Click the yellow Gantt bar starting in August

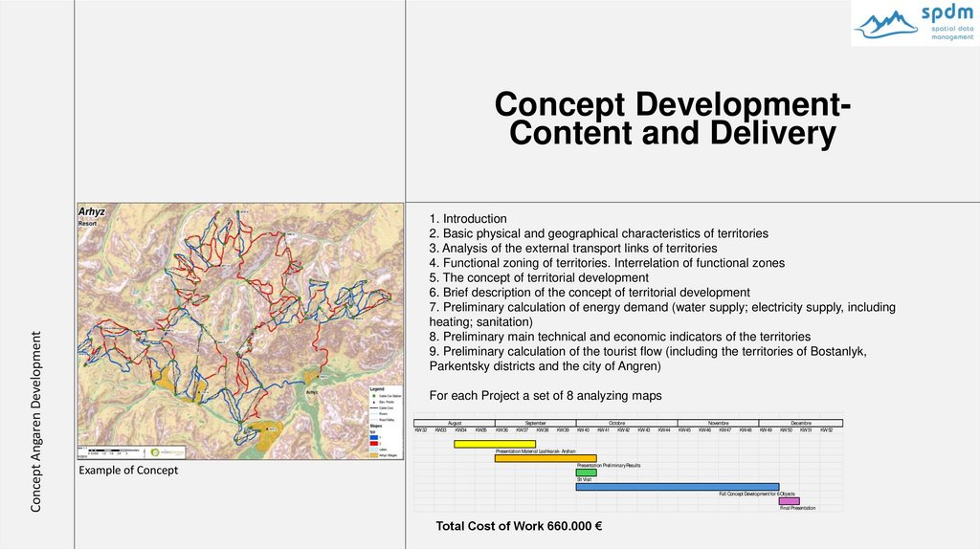tap(495, 444)
